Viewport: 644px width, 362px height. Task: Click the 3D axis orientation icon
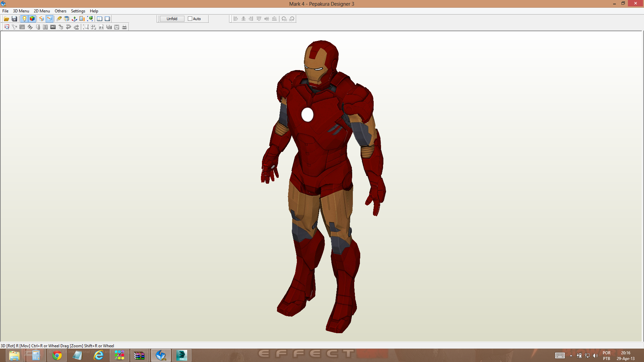pos(74,19)
